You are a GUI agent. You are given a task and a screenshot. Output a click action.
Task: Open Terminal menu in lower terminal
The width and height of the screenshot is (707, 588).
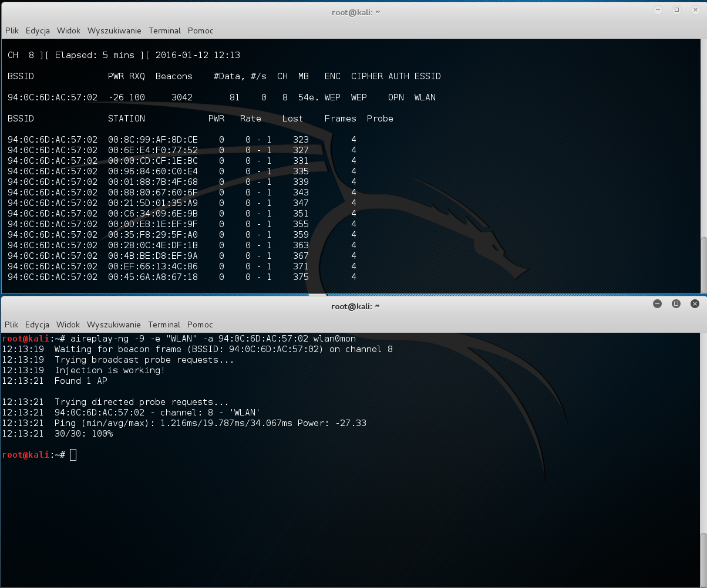(164, 325)
